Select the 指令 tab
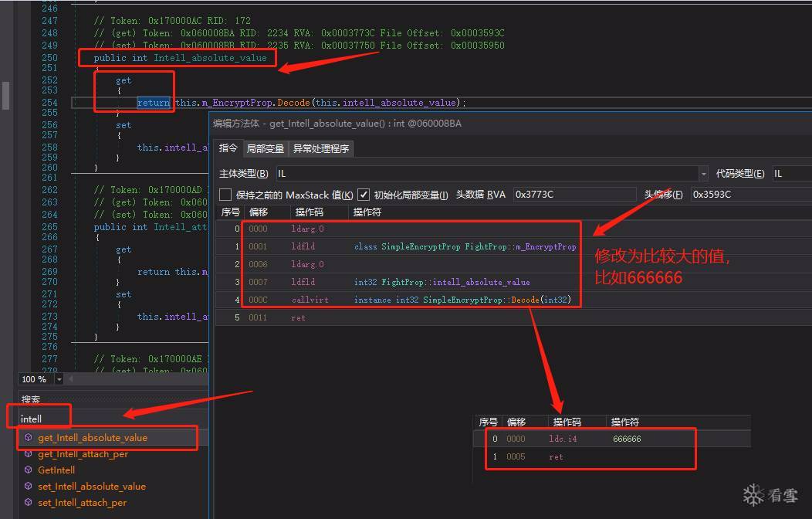 coord(228,148)
